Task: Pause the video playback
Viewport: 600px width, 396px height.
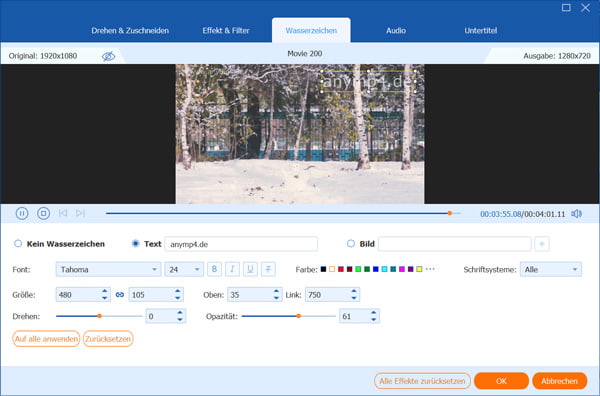Action: pos(22,213)
